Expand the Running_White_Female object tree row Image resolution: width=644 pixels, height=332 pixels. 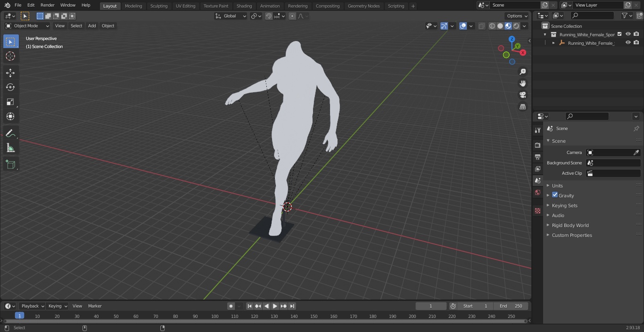(553, 43)
